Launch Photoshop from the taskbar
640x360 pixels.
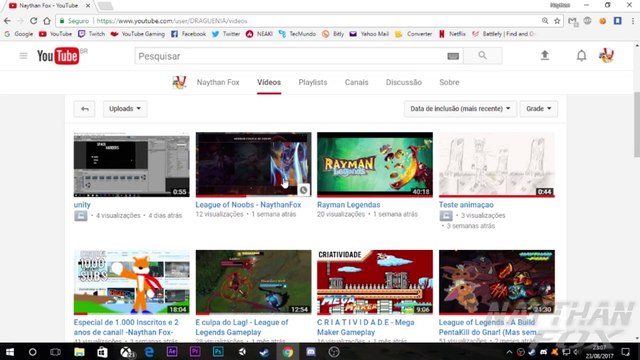tap(218, 352)
